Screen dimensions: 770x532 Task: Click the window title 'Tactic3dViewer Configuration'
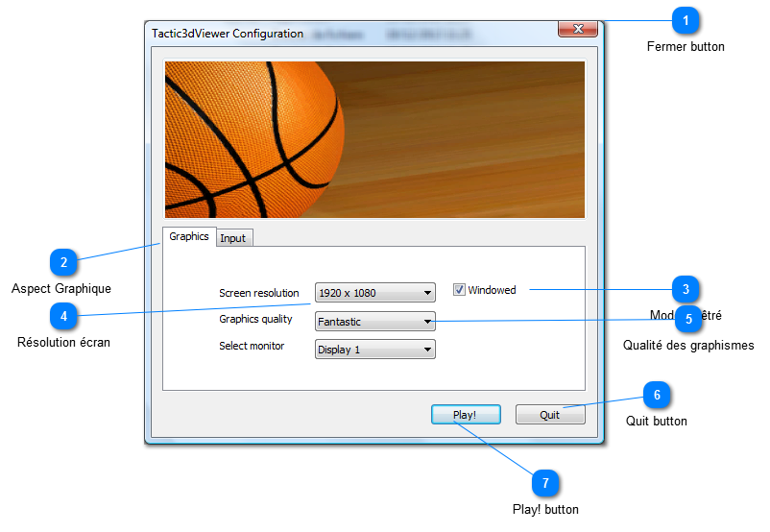[228, 34]
